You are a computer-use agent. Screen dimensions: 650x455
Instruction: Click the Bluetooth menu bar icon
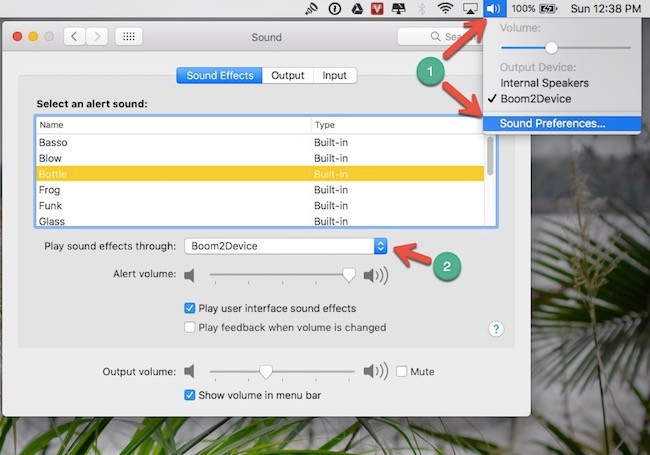[x=422, y=8]
